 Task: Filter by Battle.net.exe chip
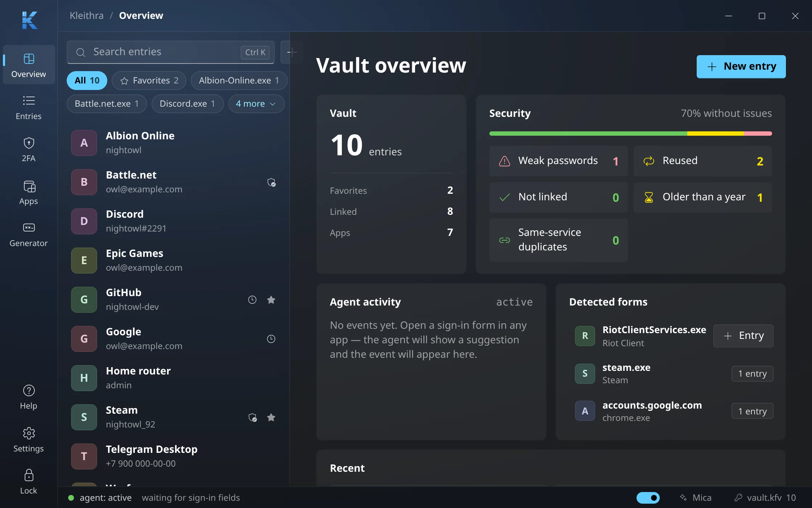click(x=107, y=104)
